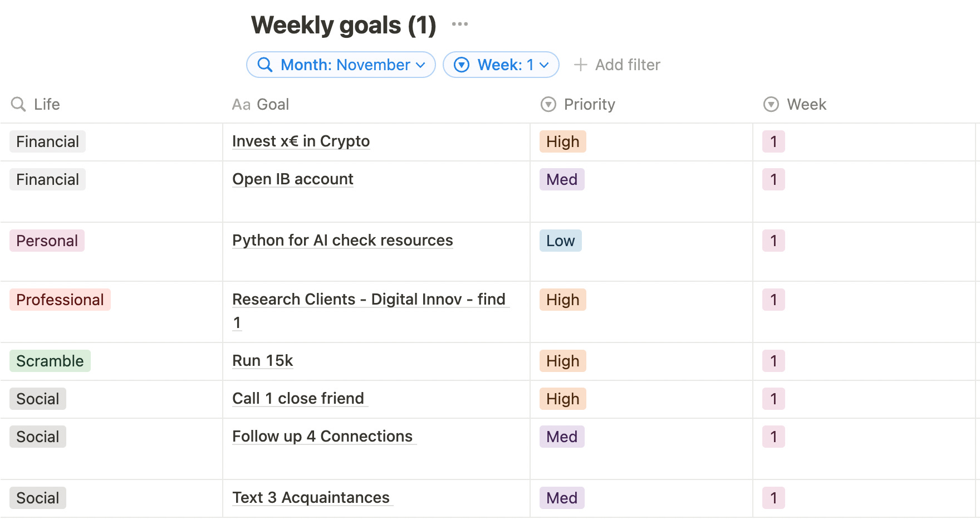Expand the Month: November filter chevron
This screenshot has width=980, height=519.
(421, 65)
